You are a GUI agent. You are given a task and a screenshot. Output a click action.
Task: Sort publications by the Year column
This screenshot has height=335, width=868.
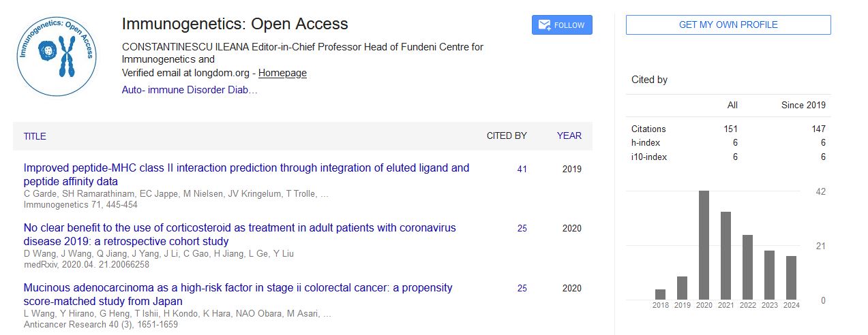[x=569, y=135]
